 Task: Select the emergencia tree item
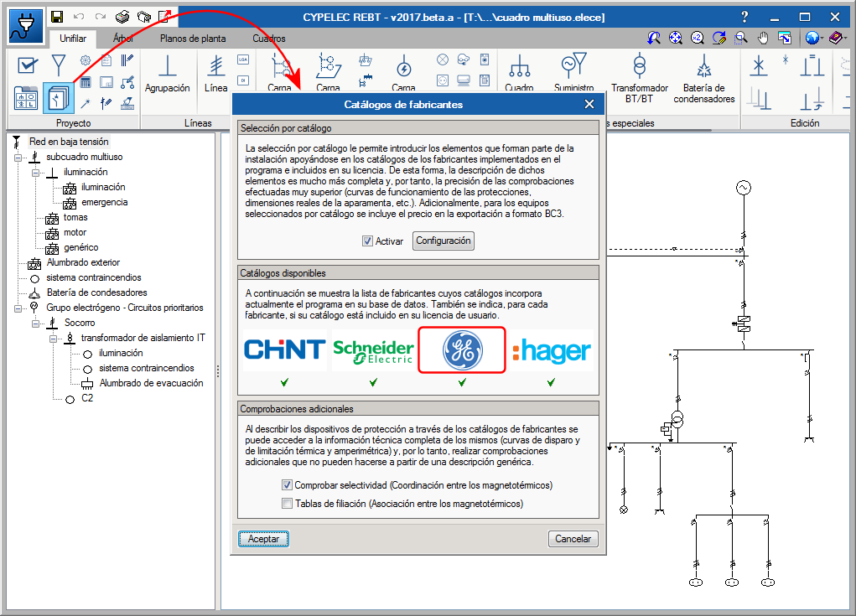click(x=104, y=202)
